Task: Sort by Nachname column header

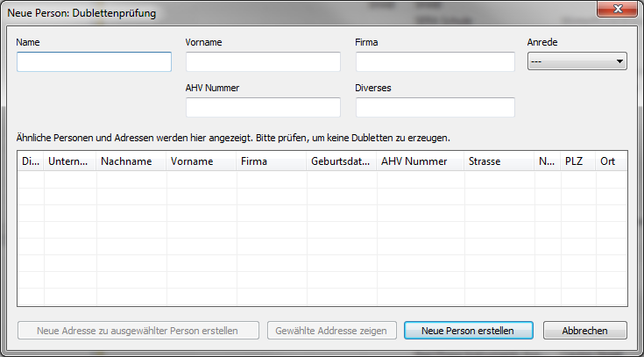Action: coord(131,161)
